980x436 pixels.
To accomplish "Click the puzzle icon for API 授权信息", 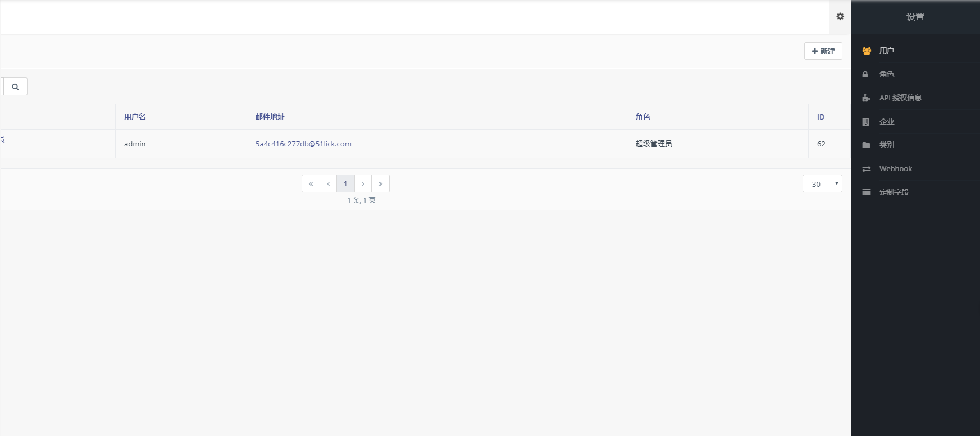I will (866, 98).
